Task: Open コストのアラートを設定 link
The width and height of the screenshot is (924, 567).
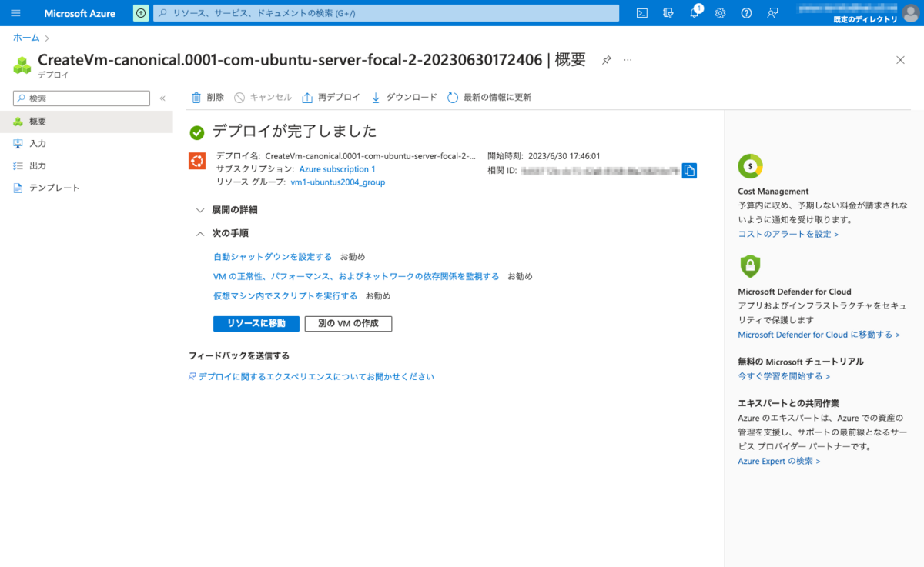Action: [x=788, y=234]
